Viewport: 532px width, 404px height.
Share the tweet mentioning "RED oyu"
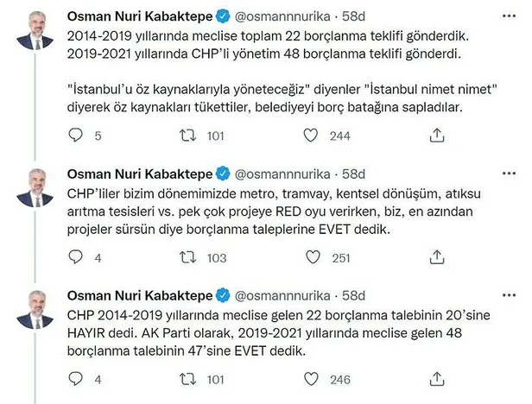pos(437,257)
